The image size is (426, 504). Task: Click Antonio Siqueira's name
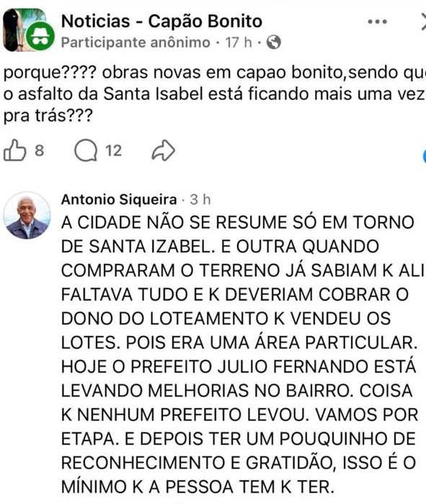click(119, 199)
